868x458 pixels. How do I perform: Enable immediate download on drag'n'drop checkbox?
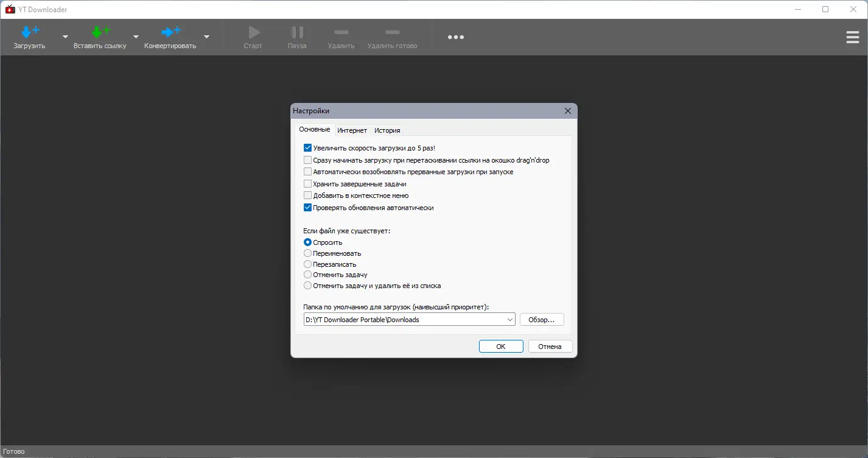(x=307, y=160)
